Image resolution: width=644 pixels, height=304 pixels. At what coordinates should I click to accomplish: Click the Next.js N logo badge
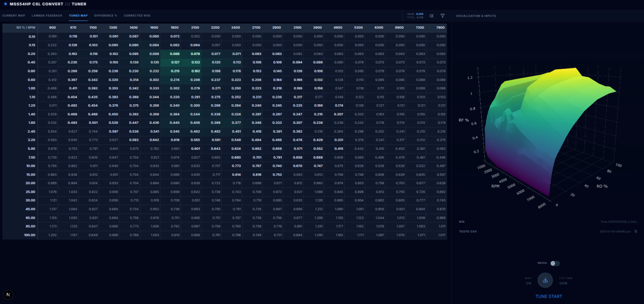click(8, 294)
